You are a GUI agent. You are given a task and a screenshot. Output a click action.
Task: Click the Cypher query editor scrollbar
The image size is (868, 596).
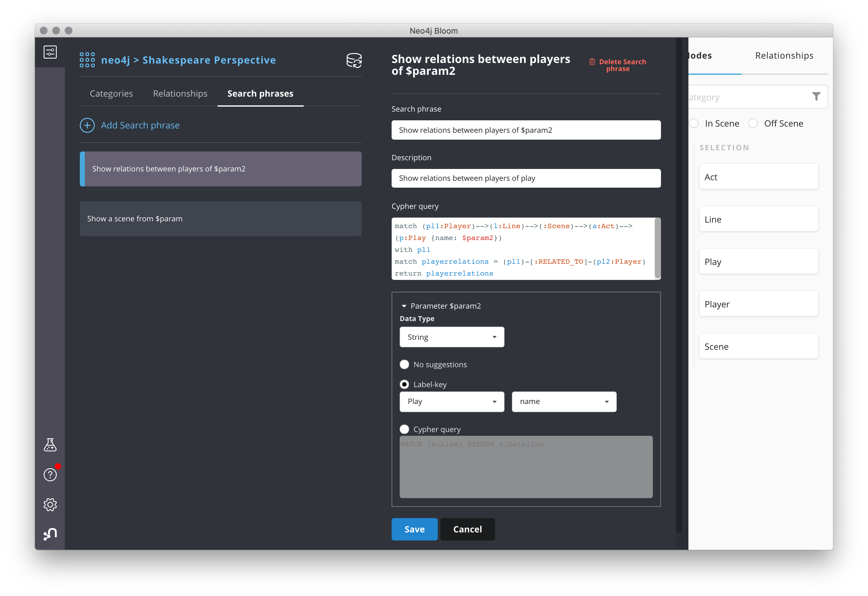[x=658, y=248]
